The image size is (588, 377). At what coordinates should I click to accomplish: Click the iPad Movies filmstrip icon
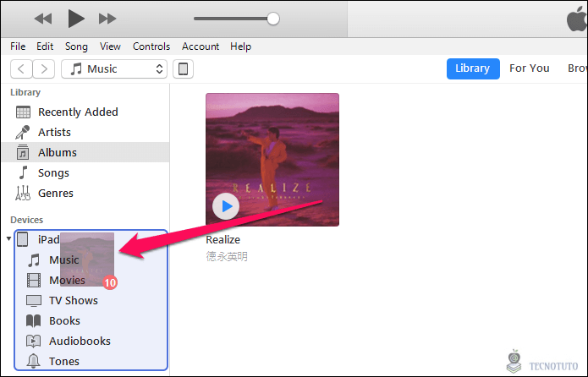point(34,280)
